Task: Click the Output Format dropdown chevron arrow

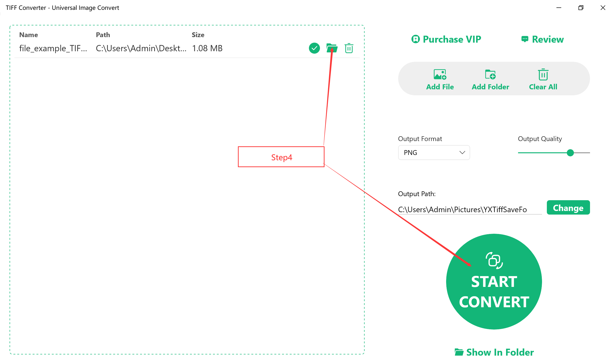Action: 462,153
